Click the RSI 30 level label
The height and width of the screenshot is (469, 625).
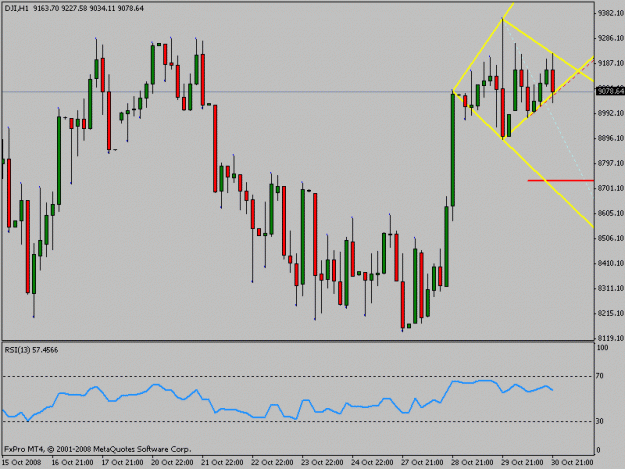click(599, 421)
